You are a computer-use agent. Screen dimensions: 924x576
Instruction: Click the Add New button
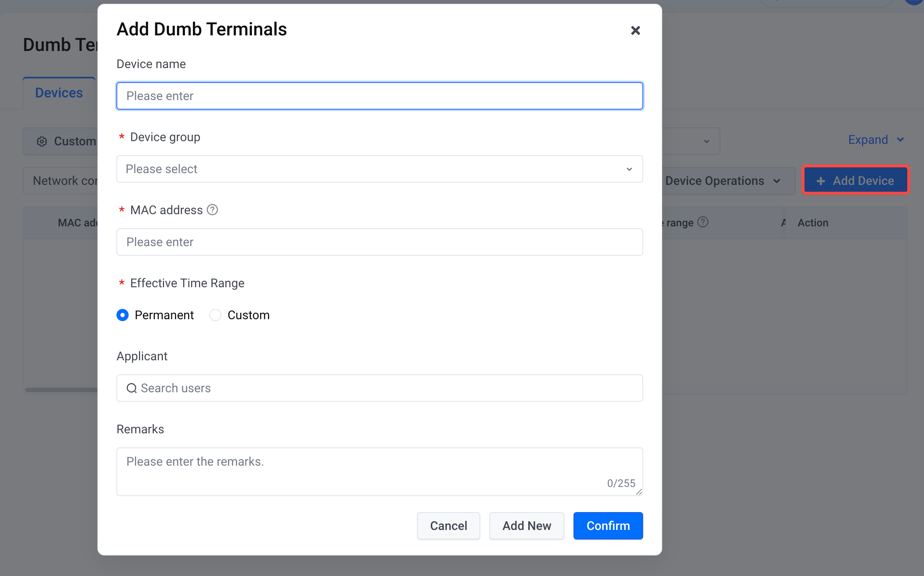pyautogui.click(x=527, y=526)
